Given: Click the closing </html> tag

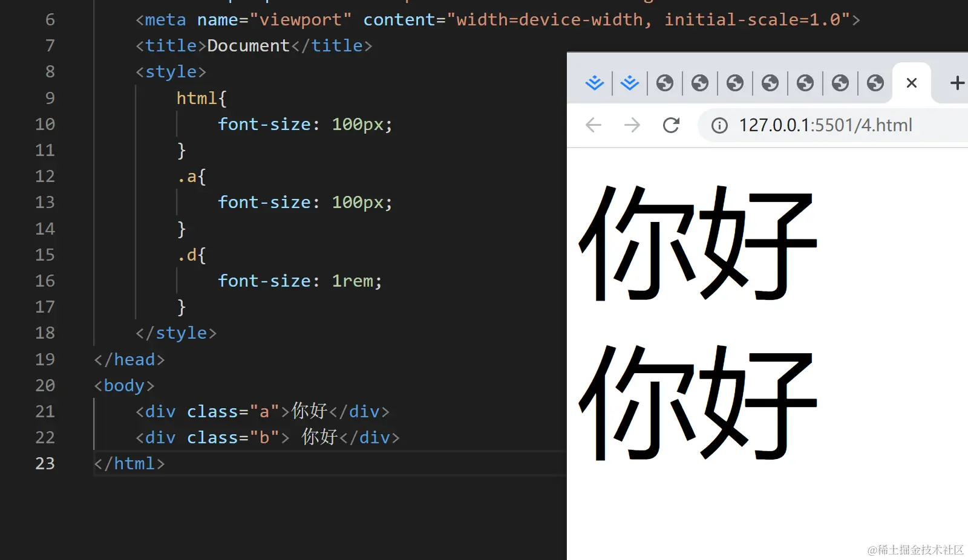Looking at the screenshot, I should click(x=129, y=464).
